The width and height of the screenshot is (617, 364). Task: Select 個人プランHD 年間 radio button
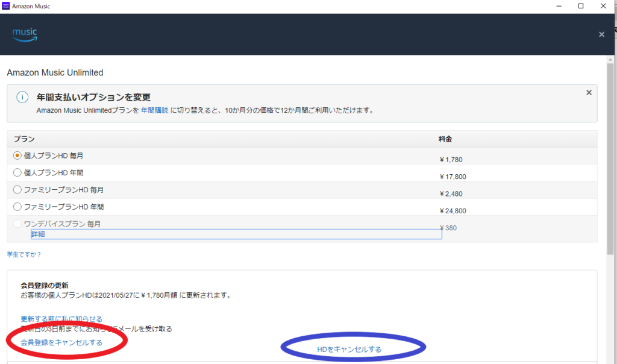(17, 172)
